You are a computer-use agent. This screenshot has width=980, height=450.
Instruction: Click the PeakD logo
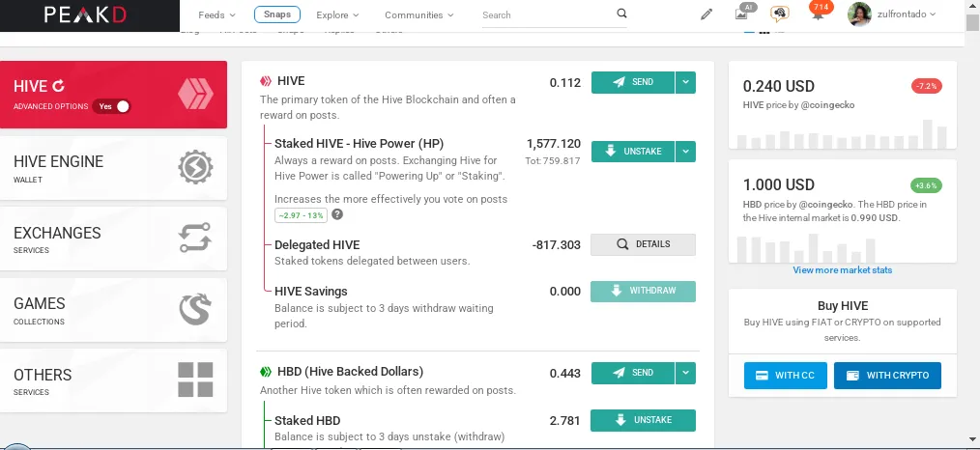point(85,14)
